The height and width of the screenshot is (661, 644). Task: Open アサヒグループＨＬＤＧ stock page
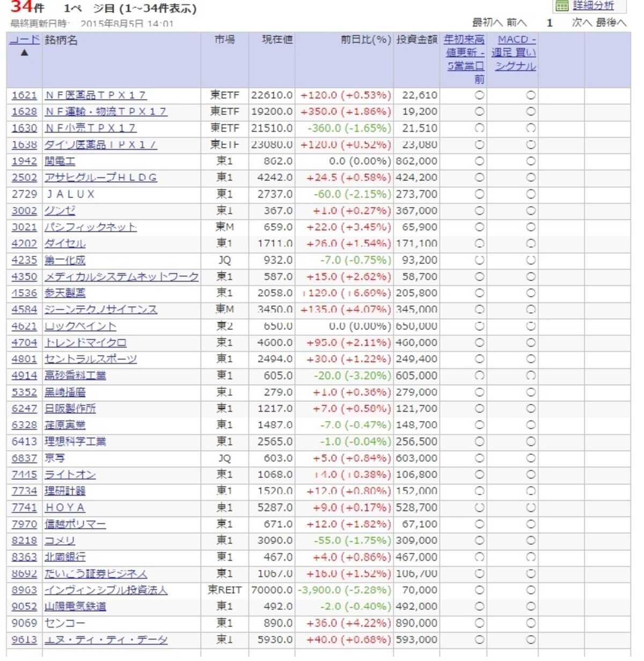pos(101,178)
